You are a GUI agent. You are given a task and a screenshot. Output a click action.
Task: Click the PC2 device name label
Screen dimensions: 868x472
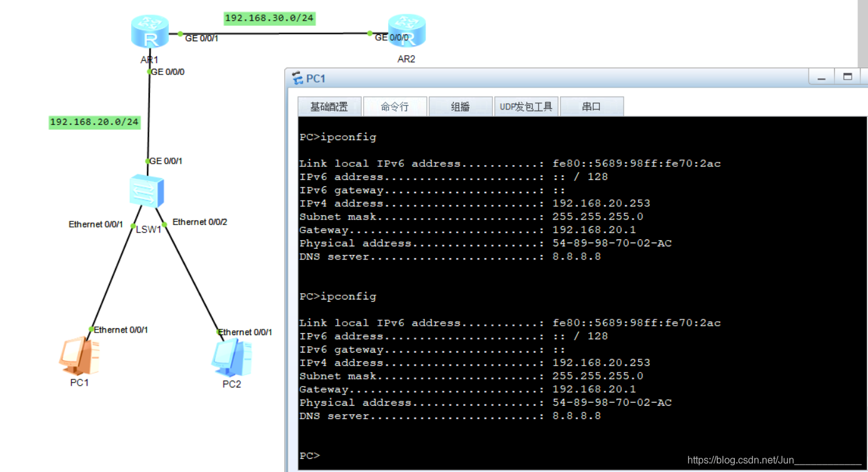point(232,384)
